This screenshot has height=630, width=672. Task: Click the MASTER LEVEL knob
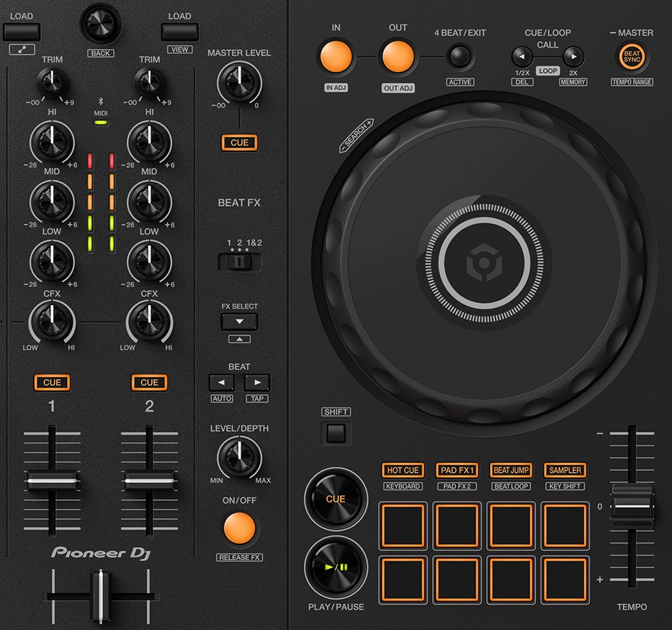[x=240, y=83]
